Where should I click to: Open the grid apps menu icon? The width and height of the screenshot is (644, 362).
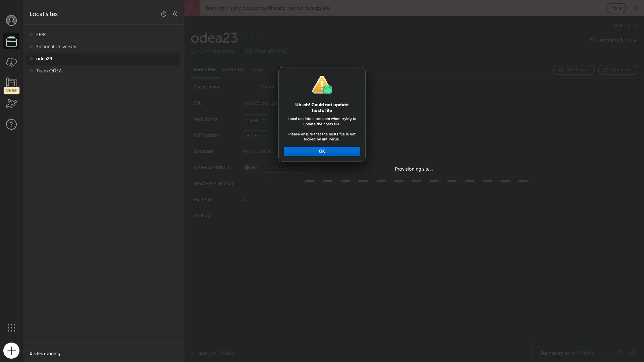coord(11,327)
